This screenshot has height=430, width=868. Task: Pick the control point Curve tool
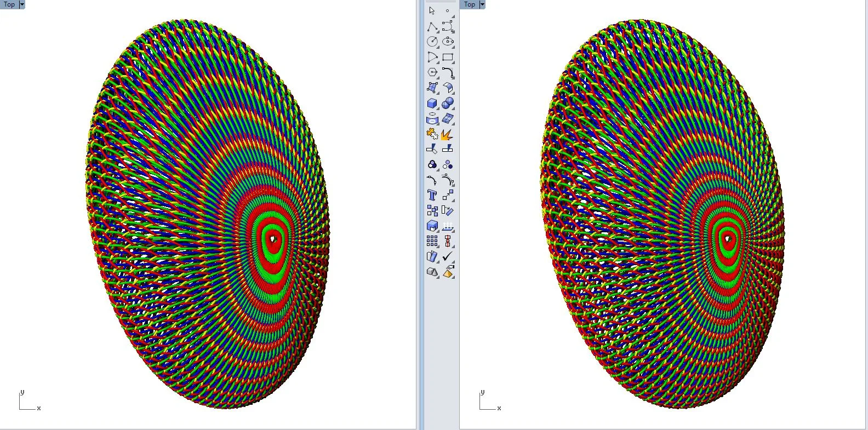[448, 26]
